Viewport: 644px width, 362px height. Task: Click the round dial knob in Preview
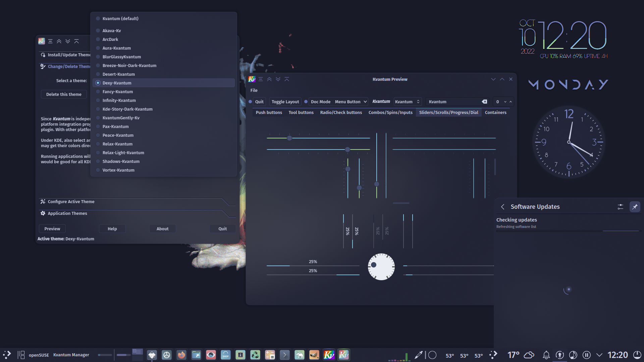click(x=381, y=267)
